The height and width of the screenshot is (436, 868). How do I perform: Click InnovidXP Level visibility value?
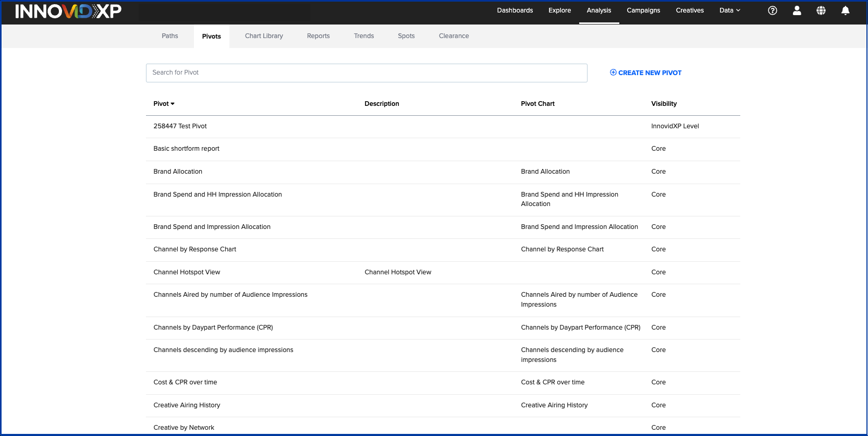(675, 126)
